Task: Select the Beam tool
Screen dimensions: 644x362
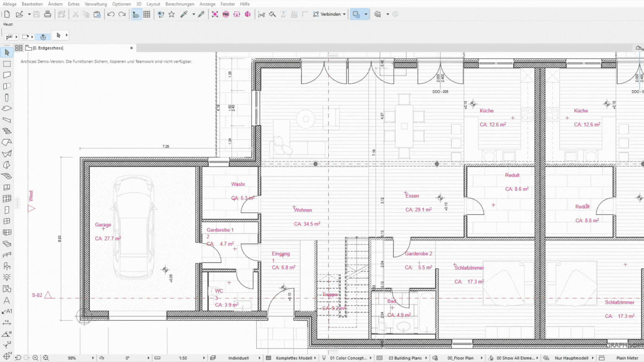Action: [x=7, y=120]
